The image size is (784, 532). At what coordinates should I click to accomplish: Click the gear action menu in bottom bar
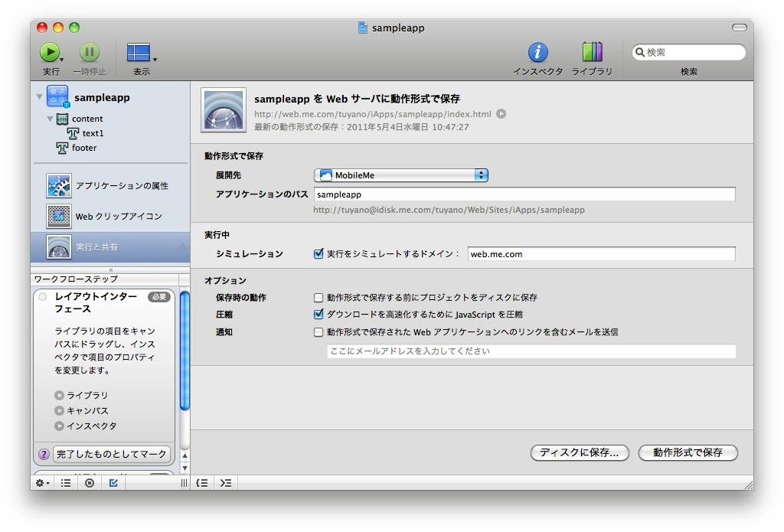click(x=42, y=483)
